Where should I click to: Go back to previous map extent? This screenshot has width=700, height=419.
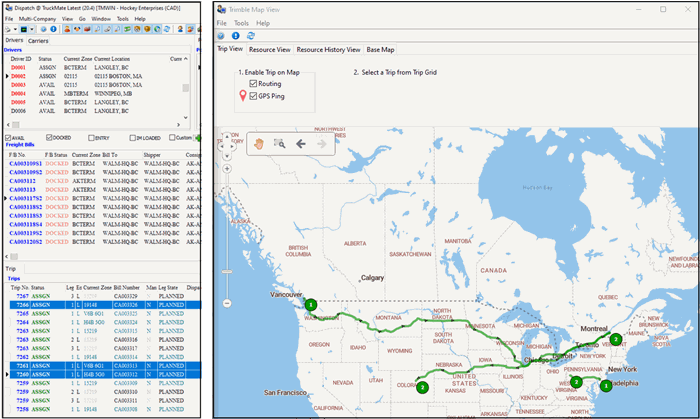[x=301, y=144]
